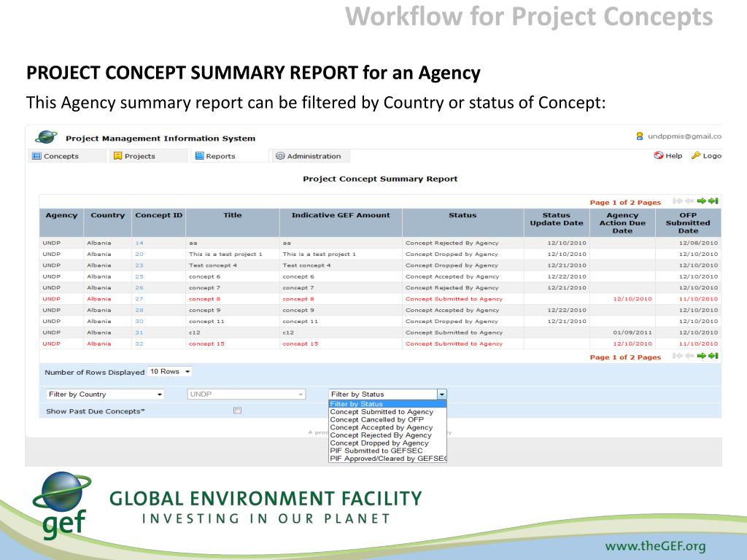This screenshot has width=747, height=560.
Task: Click 'Page 1 of 2 Pages' text above table
Action: click(x=625, y=203)
